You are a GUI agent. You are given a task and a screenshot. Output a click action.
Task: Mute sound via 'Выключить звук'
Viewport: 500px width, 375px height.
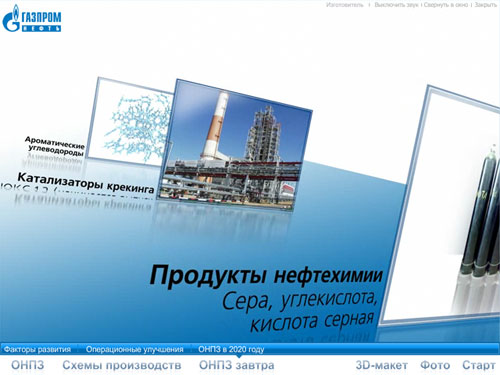tap(397, 5)
